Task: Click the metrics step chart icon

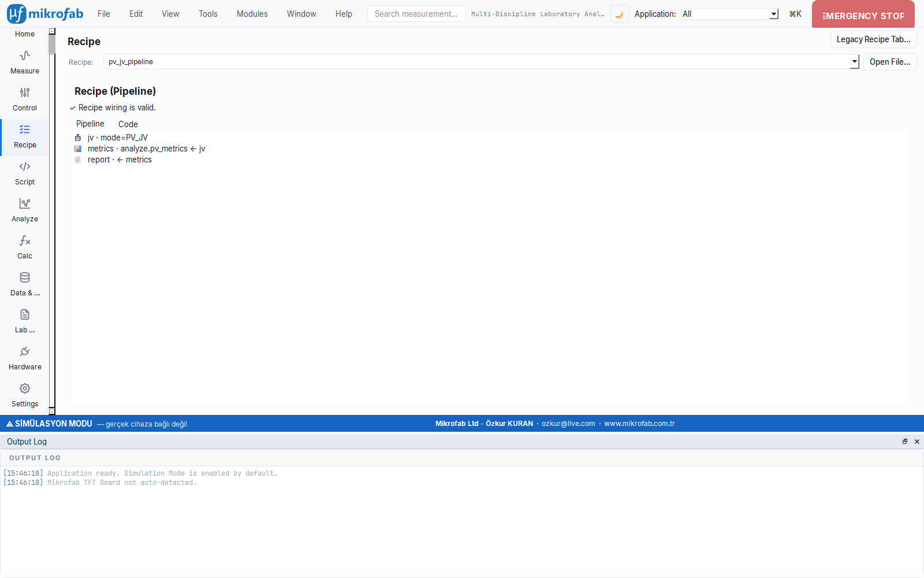Action: (78, 149)
